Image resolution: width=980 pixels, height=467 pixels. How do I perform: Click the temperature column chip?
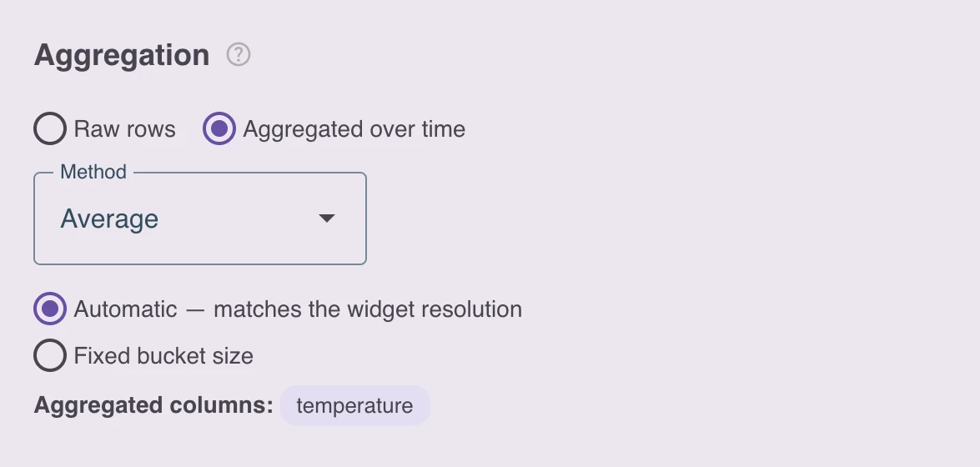(x=355, y=406)
